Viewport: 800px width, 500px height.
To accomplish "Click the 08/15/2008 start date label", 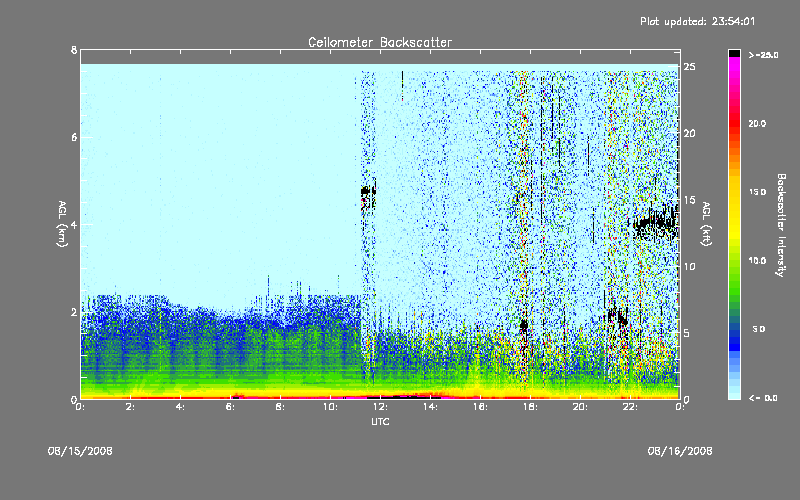I will [80, 451].
